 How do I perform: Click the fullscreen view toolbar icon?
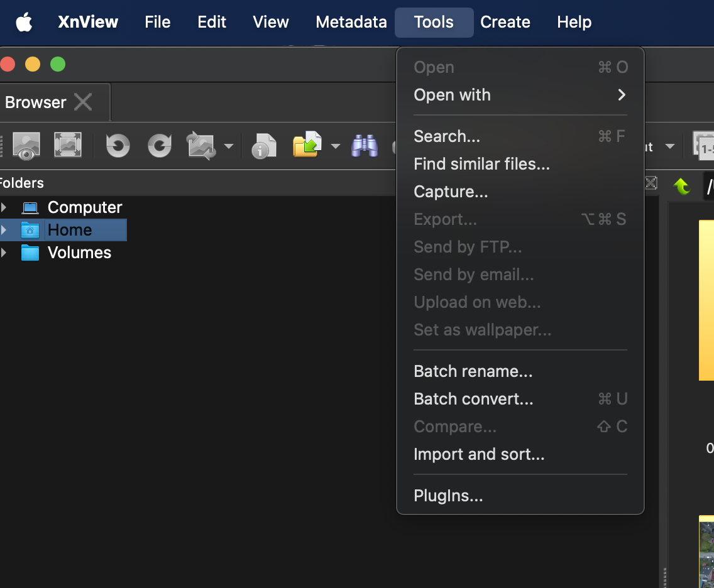[67, 146]
